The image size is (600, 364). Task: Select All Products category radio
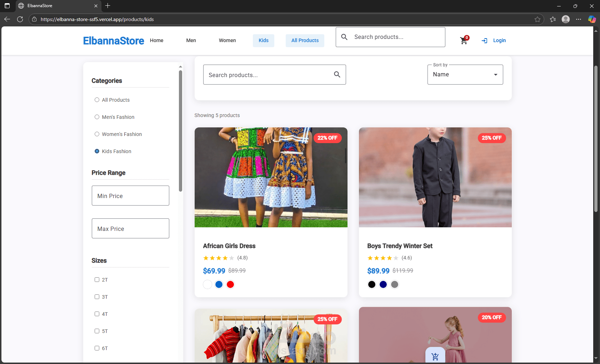pyautogui.click(x=97, y=100)
